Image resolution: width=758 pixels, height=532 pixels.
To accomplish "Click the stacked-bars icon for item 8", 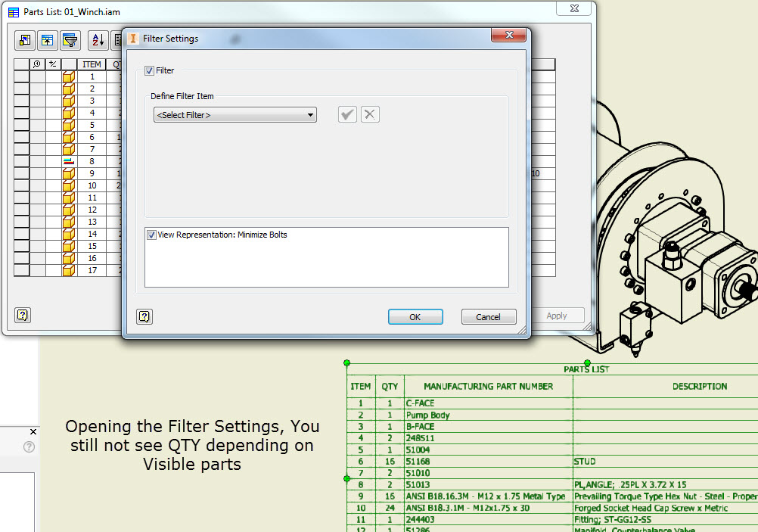I will 69,161.
